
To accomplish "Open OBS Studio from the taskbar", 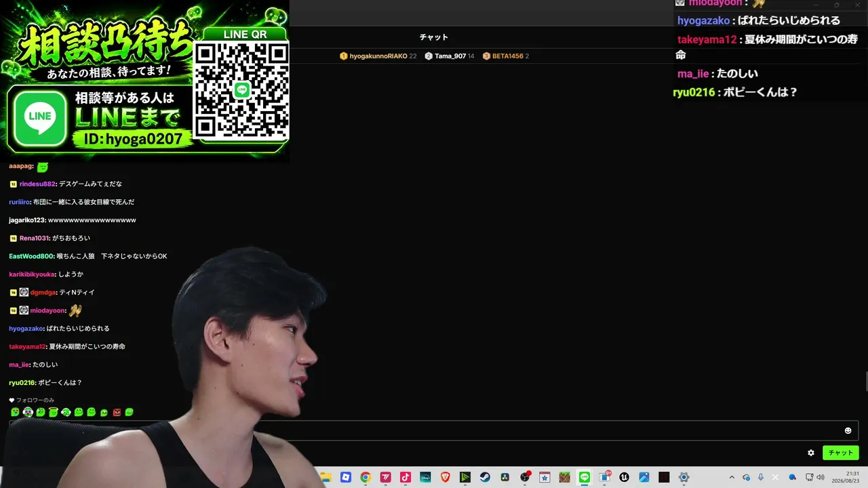I will point(525,477).
